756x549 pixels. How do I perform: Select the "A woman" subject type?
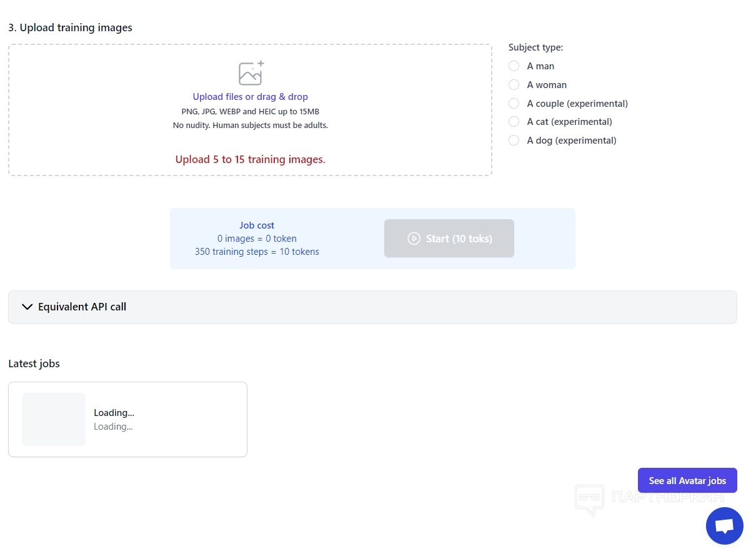click(x=514, y=85)
